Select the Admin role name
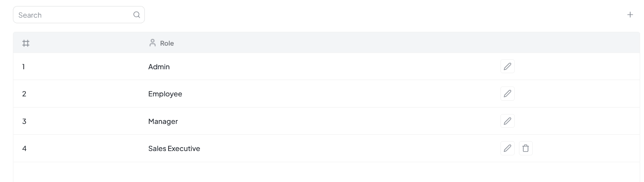Viewport: 644px width, 182px height. pyautogui.click(x=159, y=67)
